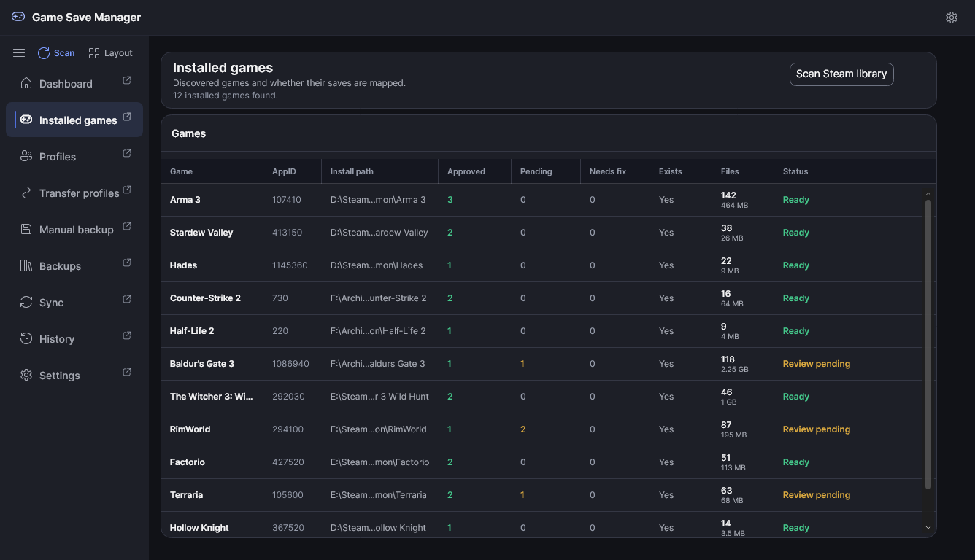
Task: Click the Scan Steam library button
Action: (x=841, y=74)
